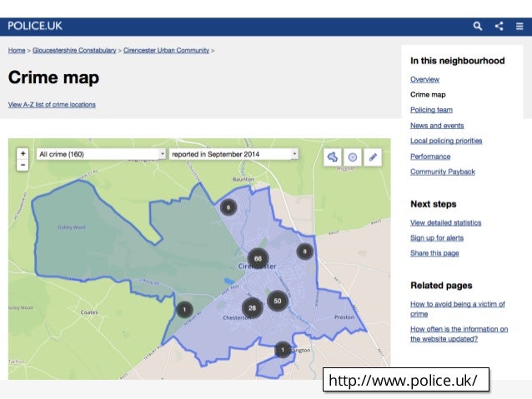Open the search magnifier icon
Viewport: 532px width, 399px height.
point(478,26)
